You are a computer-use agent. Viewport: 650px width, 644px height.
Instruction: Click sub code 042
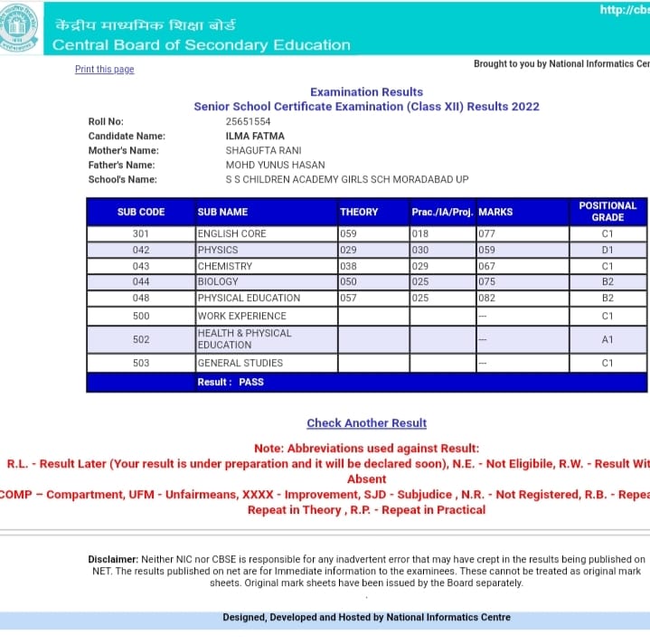(141, 250)
